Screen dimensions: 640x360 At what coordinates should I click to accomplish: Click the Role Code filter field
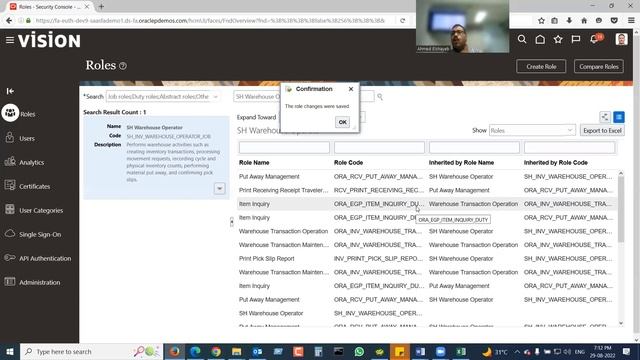[379, 147]
